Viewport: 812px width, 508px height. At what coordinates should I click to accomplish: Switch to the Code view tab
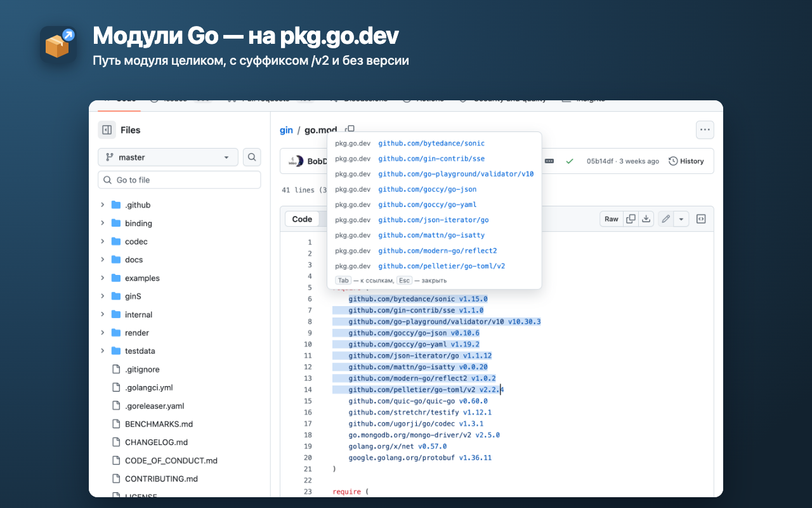(302, 219)
